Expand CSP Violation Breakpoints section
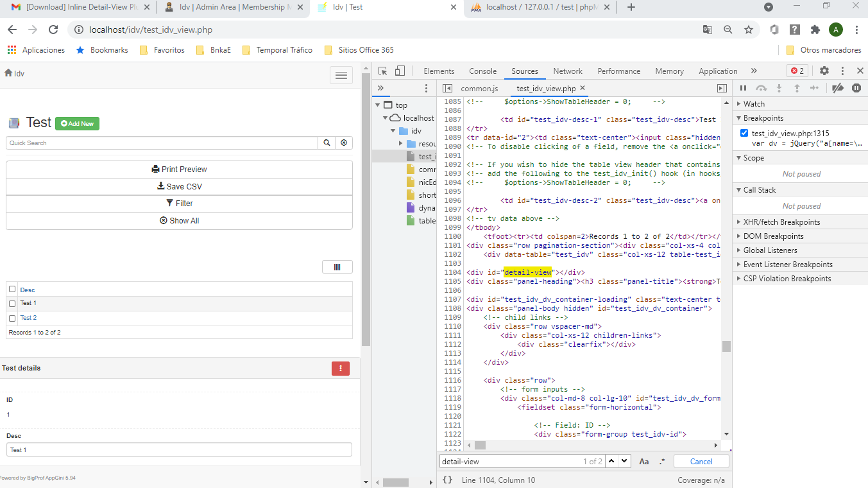The height and width of the screenshot is (488, 868). (800, 278)
